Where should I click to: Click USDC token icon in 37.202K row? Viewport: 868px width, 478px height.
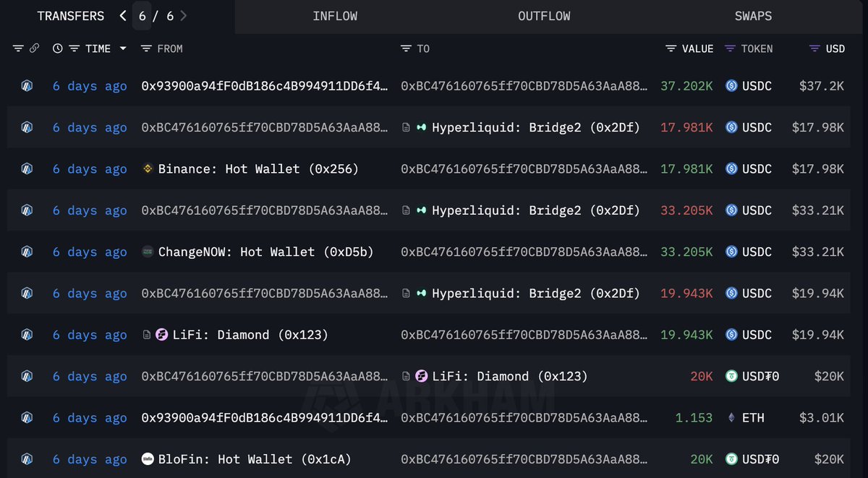coord(731,86)
